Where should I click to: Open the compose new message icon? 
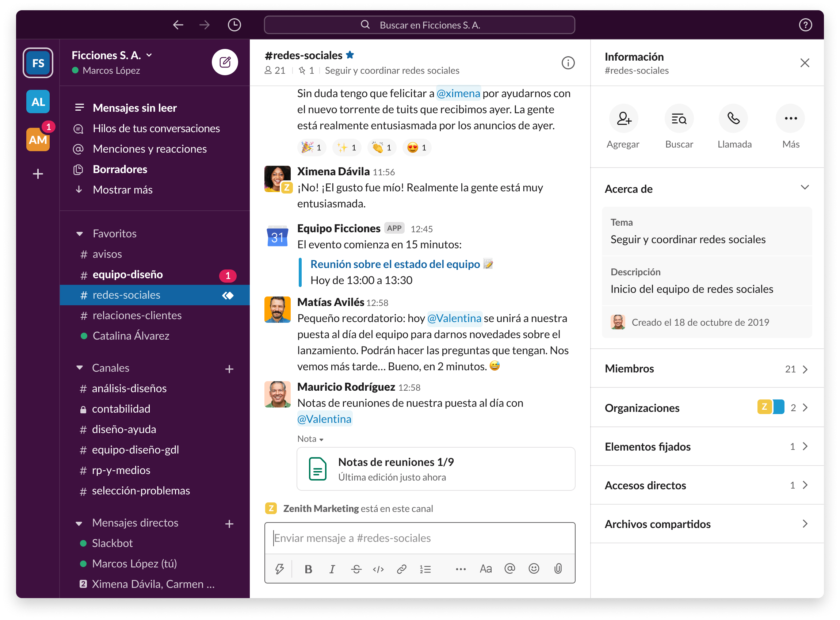click(225, 62)
